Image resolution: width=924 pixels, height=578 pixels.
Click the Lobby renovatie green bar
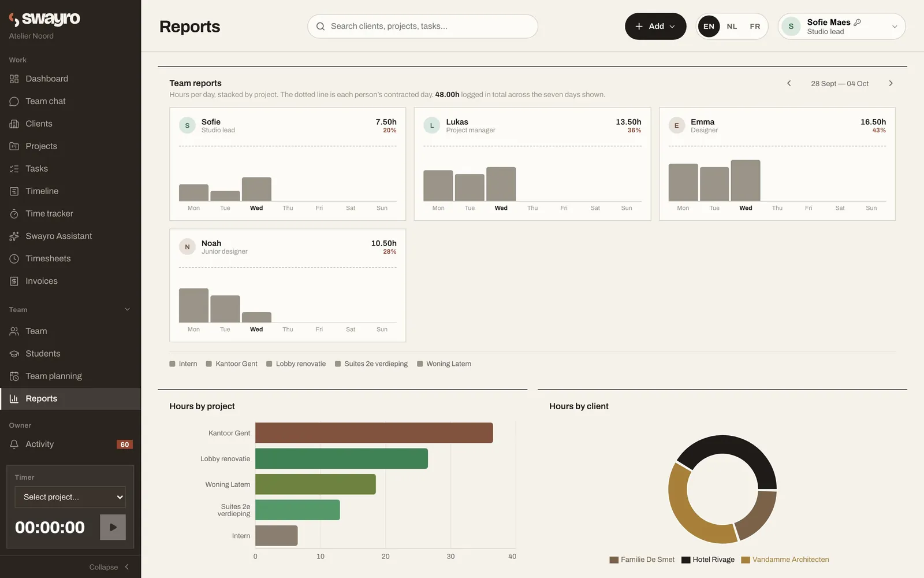coord(341,459)
